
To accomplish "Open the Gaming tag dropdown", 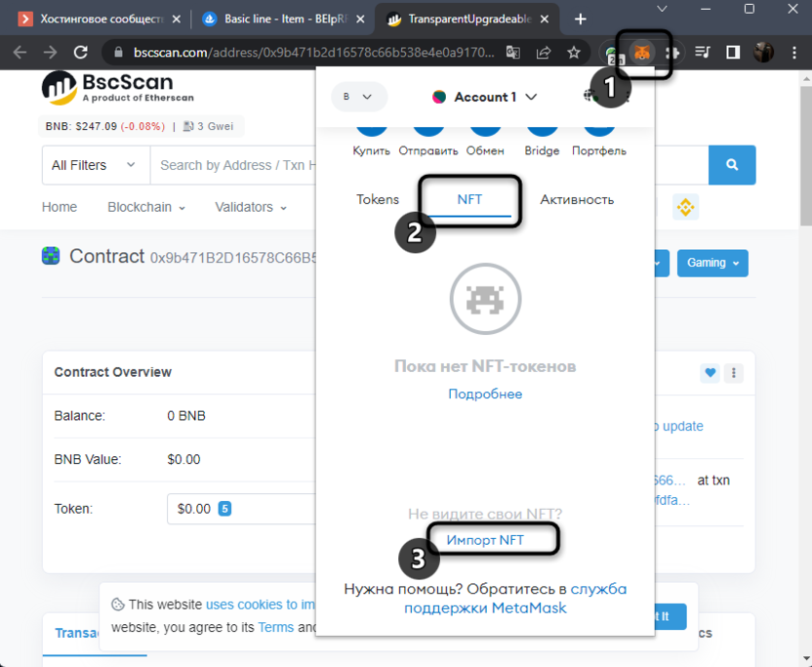I will tap(712, 264).
